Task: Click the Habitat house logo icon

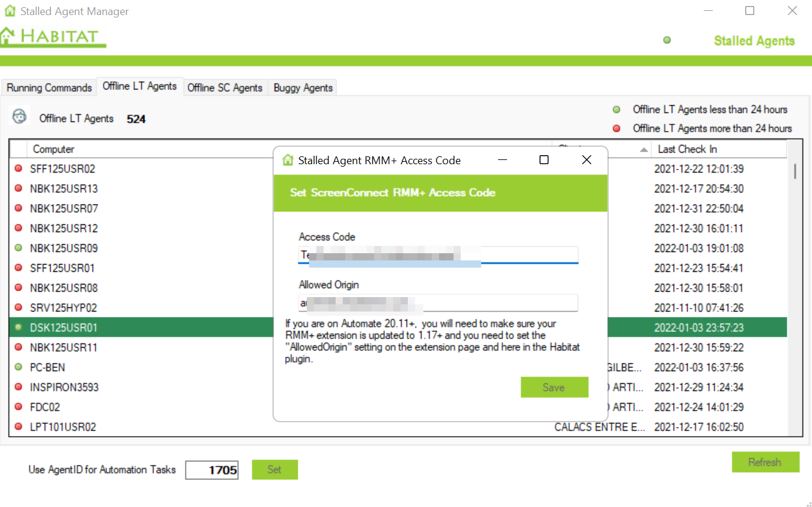Action: click(7, 37)
